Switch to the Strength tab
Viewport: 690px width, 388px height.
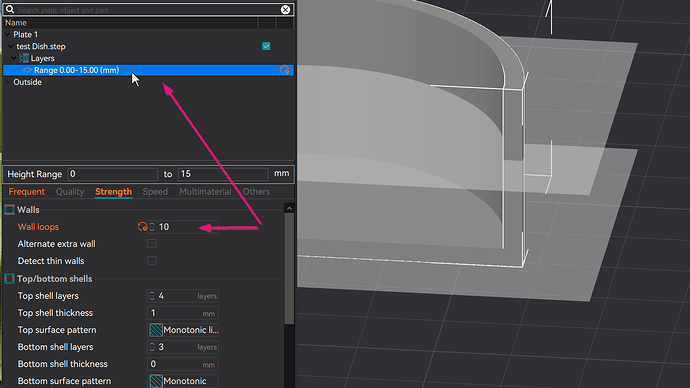coord(114,192)
